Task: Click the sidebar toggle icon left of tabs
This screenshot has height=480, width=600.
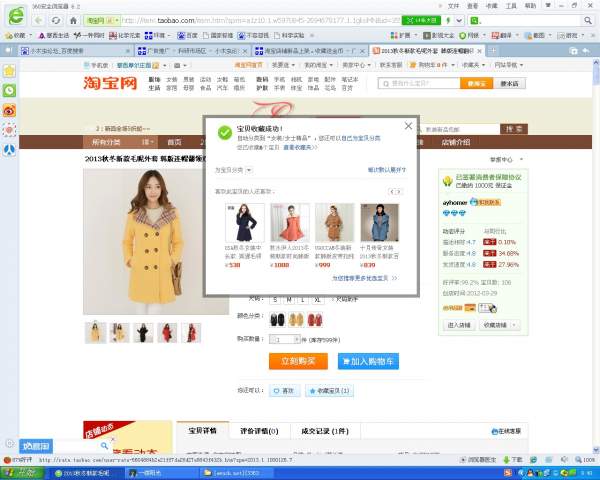Action: pyautogui.click(x=9, y=51)
